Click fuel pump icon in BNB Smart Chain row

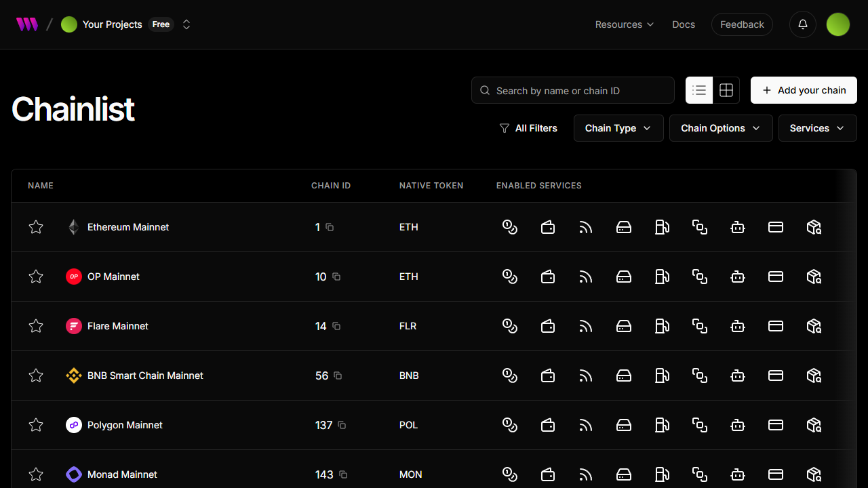[662, 375]
